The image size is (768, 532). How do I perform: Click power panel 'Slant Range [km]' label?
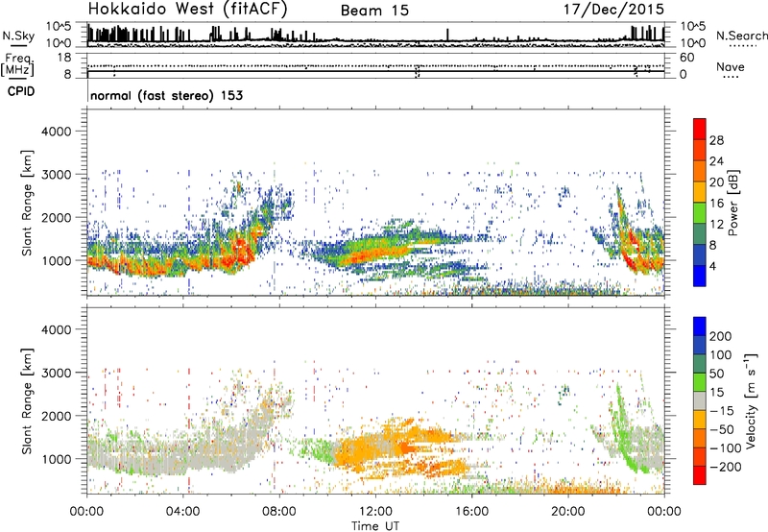[x=27, y=203]
